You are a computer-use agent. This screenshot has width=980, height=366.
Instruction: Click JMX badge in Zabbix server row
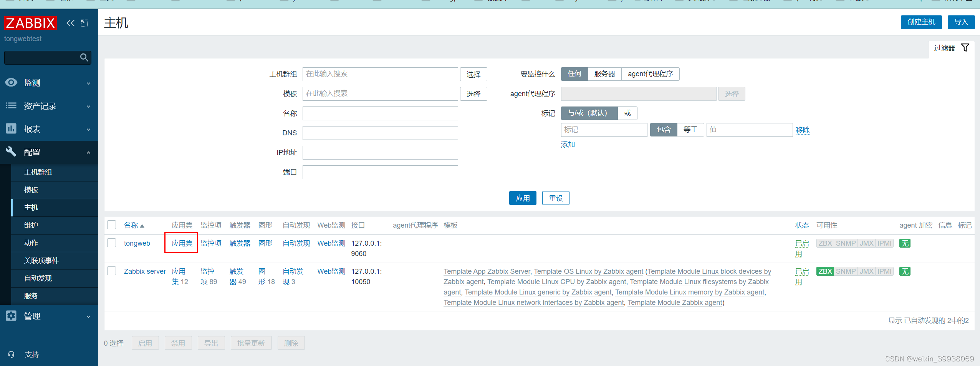[x=866, y=271]
